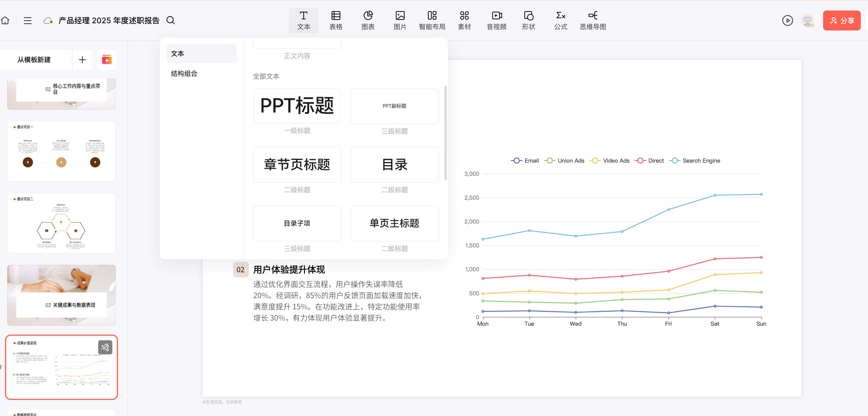Click the AI icon on 成果价值呈现 thumbnail
868x416 pixels.
[x=105, y=347]
